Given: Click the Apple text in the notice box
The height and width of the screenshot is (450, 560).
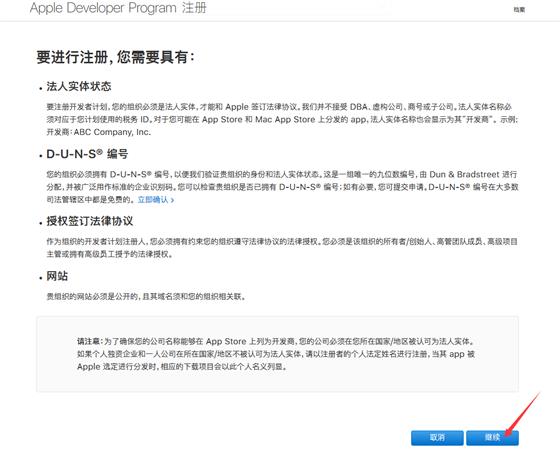Looking at the screenshot, I should pyautogui.click(x=89, y=367).
